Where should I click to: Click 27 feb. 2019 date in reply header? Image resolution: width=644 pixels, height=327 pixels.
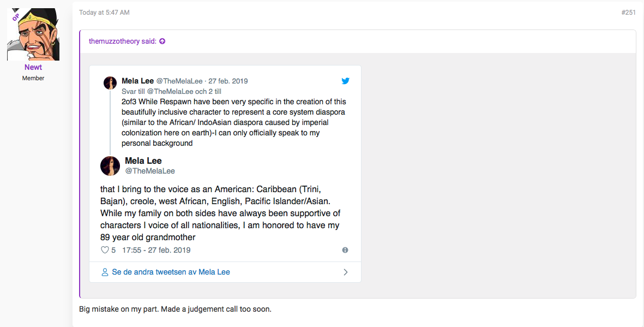coord(228,81)
